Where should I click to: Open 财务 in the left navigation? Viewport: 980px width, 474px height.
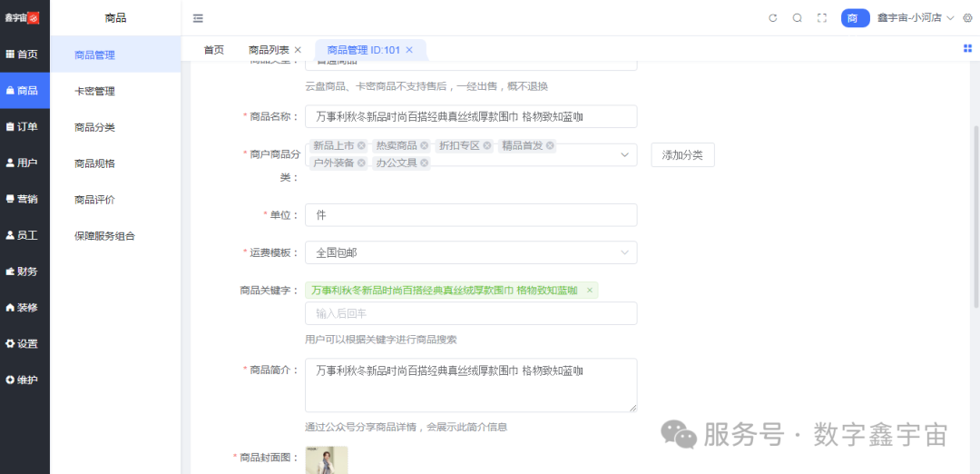(25, 272)
